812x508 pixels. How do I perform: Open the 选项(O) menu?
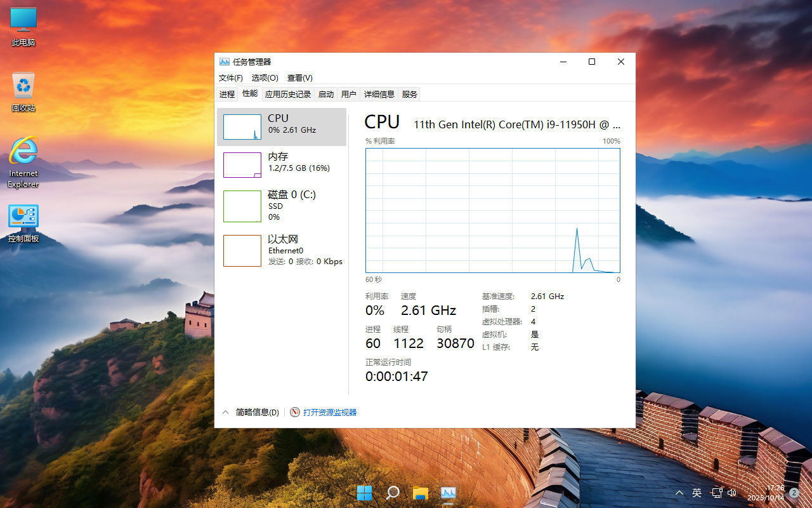265,77
